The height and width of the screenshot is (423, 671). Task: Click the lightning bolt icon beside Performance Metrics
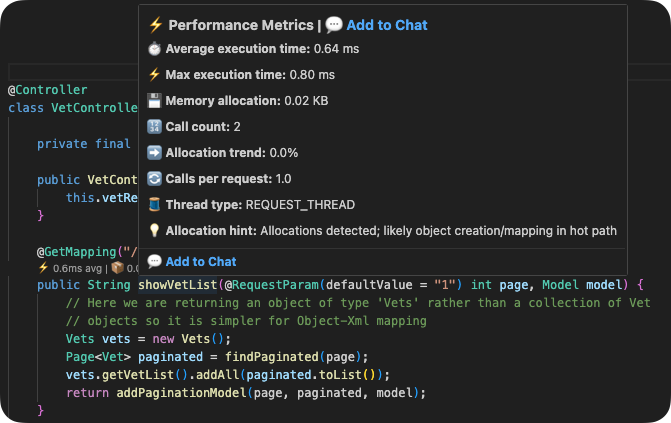point(155,25)
